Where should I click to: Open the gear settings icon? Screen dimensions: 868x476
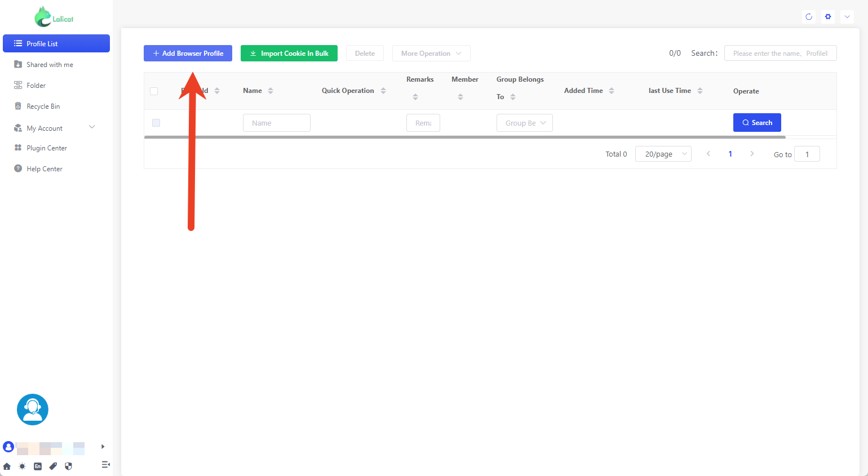pos(828,17)
